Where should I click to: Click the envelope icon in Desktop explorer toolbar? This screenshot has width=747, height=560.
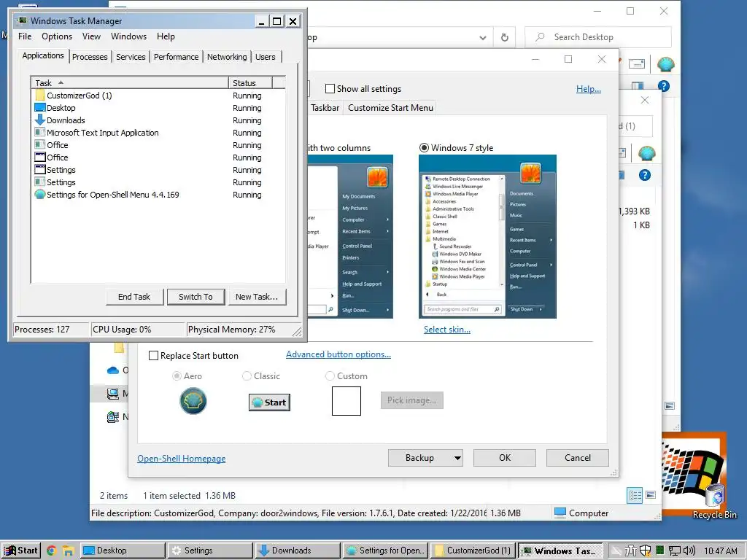[636, 63]
